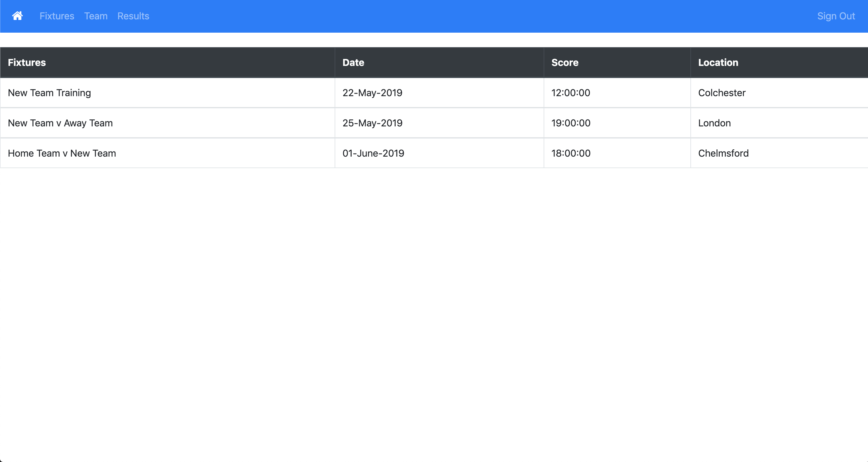Viewport: 868px width, 462px height.
Task: Select the New Team Training row
Action: tap(49, 93)
